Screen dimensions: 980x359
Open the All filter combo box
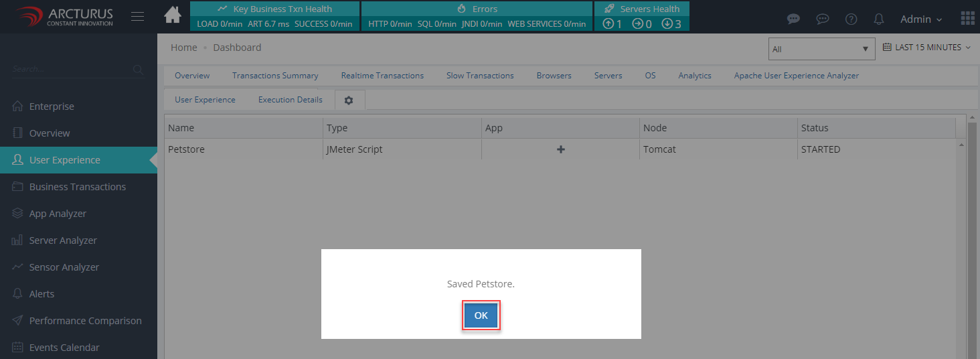[821, 49]
